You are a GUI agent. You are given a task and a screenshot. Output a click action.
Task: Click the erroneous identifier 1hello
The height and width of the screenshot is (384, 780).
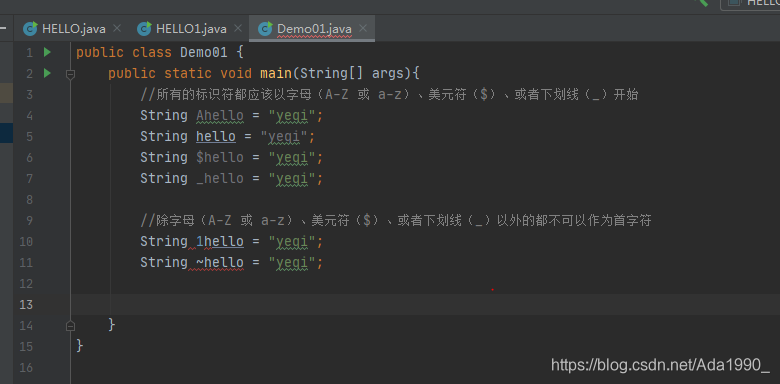[x=220, y=241]
